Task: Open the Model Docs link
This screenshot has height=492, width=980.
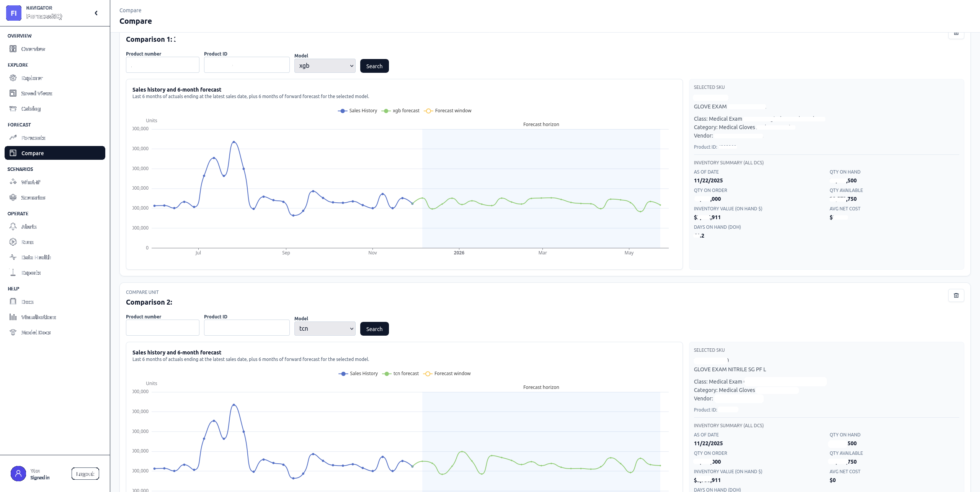Action: [55, 332]
